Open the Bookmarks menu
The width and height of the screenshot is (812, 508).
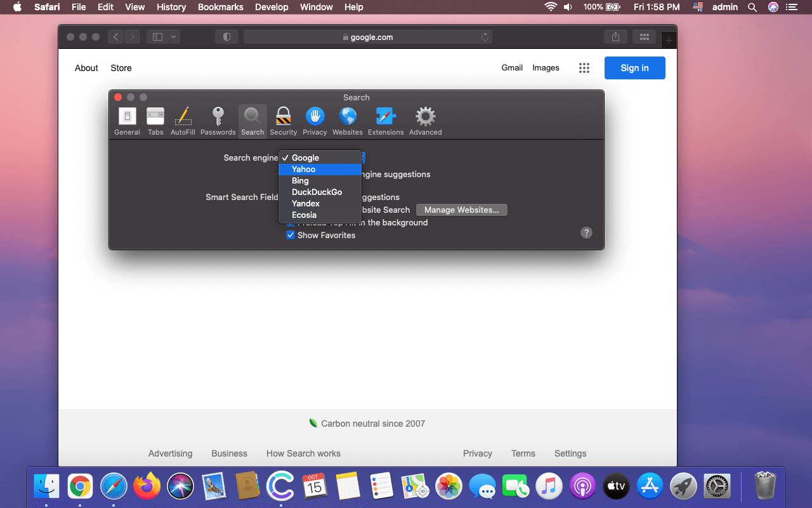point(220,7)
